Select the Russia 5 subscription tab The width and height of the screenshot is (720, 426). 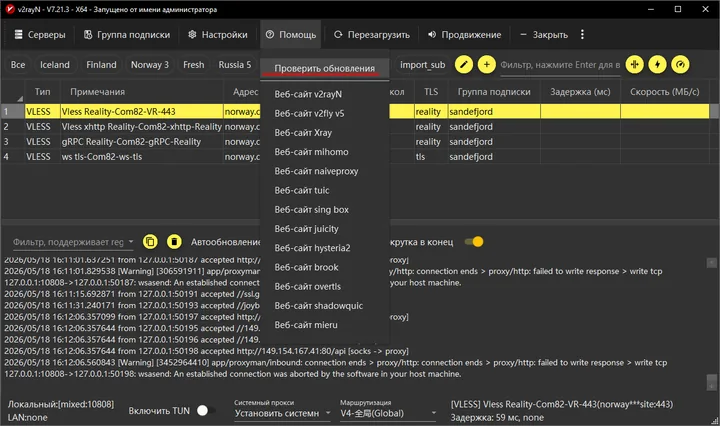(x=235, y=65)
